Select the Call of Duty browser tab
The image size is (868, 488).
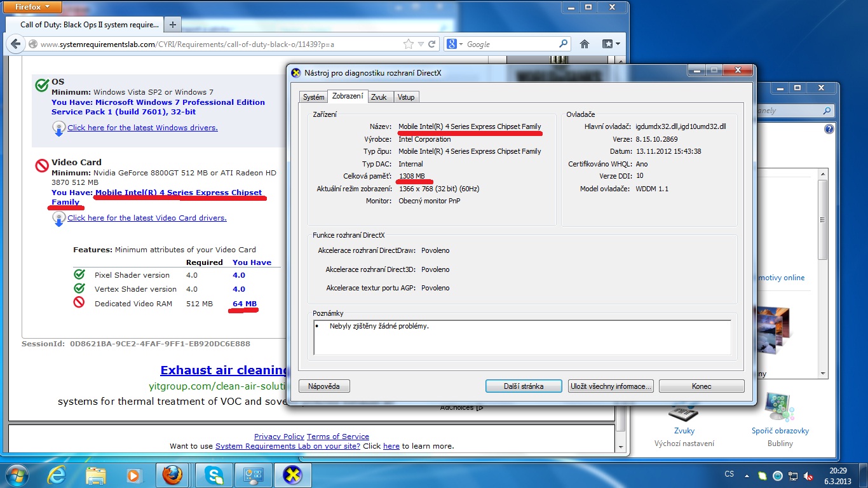[x=90, y=25]
